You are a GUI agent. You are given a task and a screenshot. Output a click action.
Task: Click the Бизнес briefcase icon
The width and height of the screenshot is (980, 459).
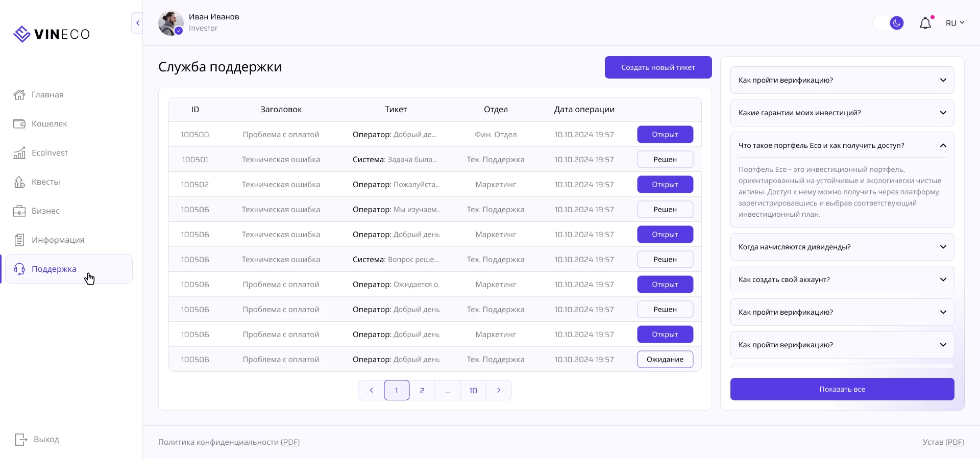[19, 211]
